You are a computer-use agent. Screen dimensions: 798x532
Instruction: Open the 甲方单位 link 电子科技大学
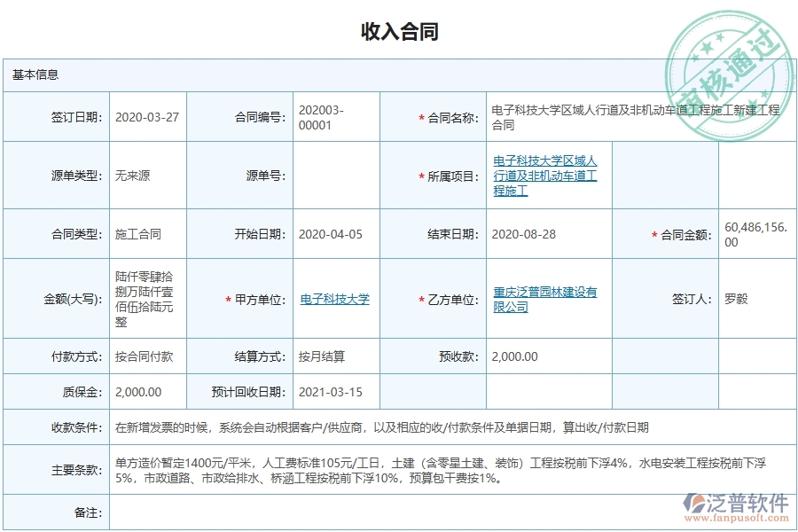tap(334, 300)
